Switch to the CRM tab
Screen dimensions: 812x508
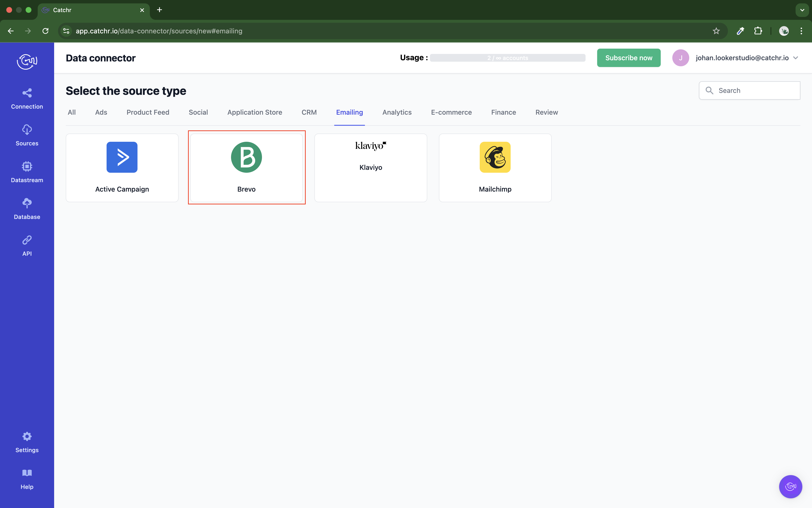pyautogui.click(x=309, y=112)
